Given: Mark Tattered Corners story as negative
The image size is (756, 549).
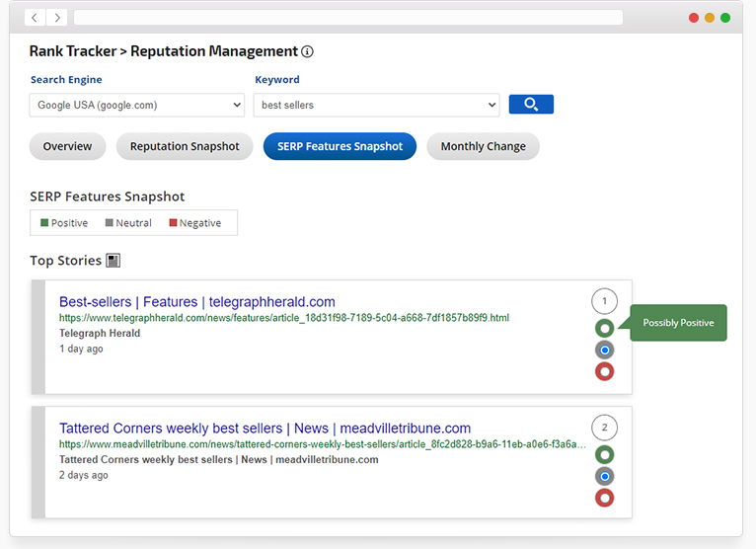Looking at the screenshot, I should tap(604, 498).
